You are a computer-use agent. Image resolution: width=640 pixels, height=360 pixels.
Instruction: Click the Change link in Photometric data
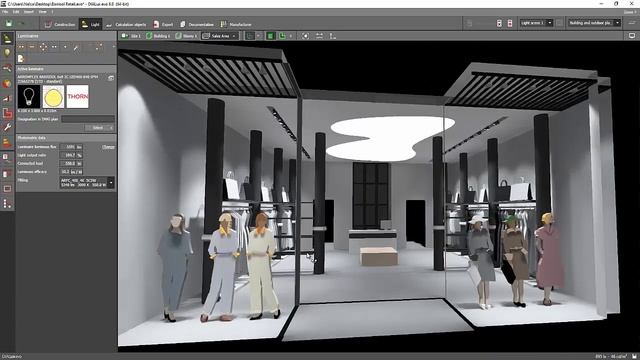(x=108, y=147)
